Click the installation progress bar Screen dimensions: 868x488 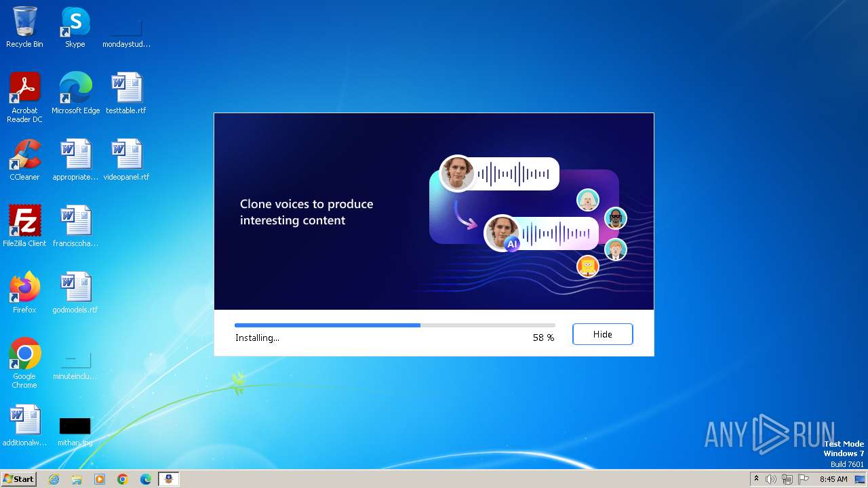395,325
